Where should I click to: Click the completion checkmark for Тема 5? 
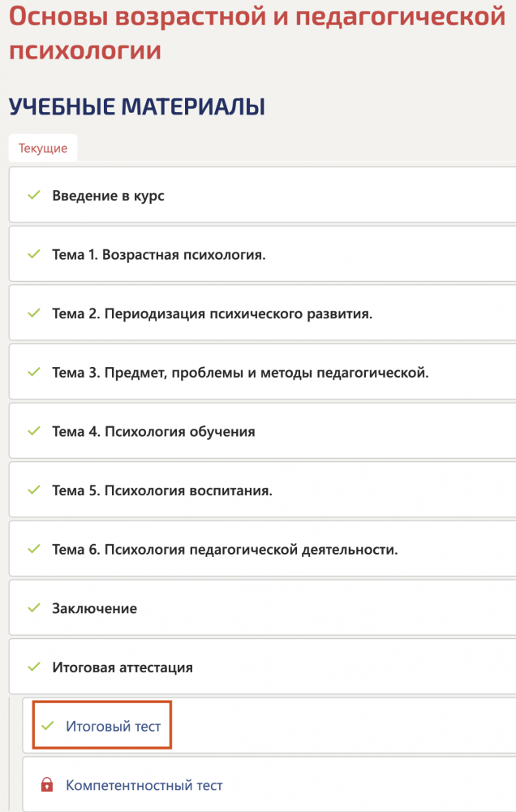click(x=33, y=490)
